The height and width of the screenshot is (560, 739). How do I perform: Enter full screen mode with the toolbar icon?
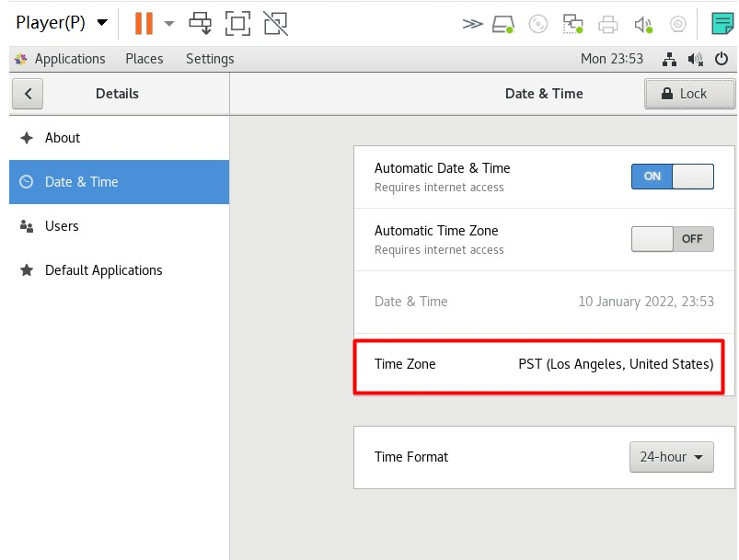[x=237, y=23]
